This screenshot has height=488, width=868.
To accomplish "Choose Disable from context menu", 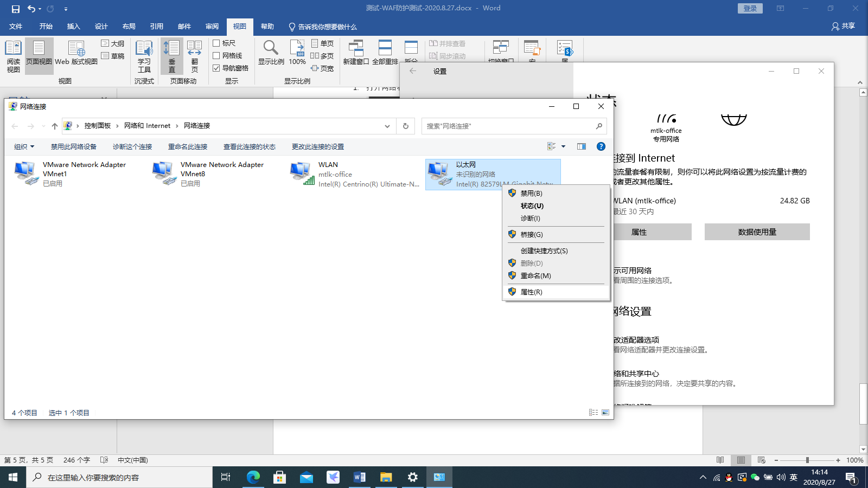I will click(x=556, y=193).
